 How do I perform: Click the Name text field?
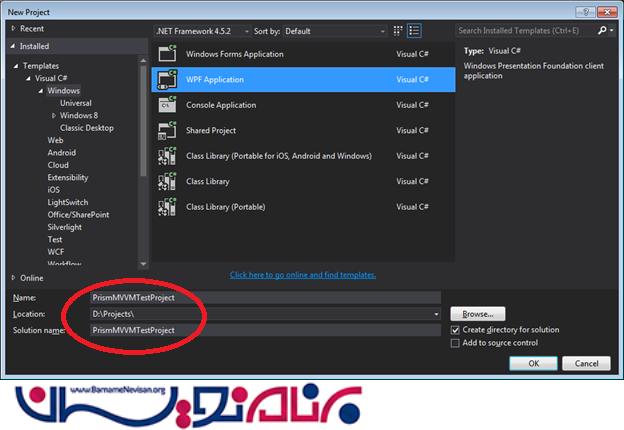tap(265, 298)
